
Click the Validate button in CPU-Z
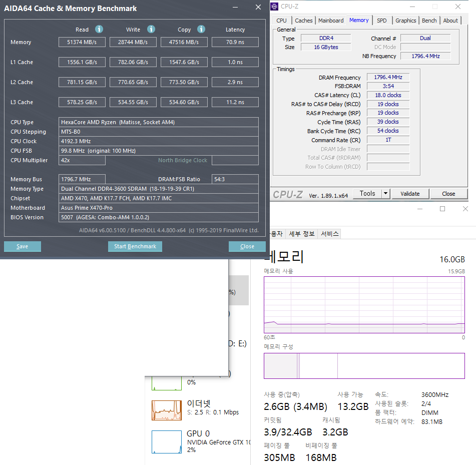410,194
